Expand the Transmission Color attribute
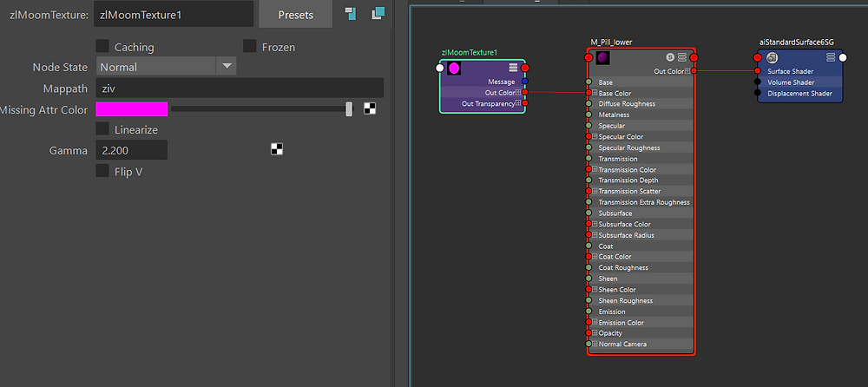This screenshot has height=387, width=868. pos(595,169)
